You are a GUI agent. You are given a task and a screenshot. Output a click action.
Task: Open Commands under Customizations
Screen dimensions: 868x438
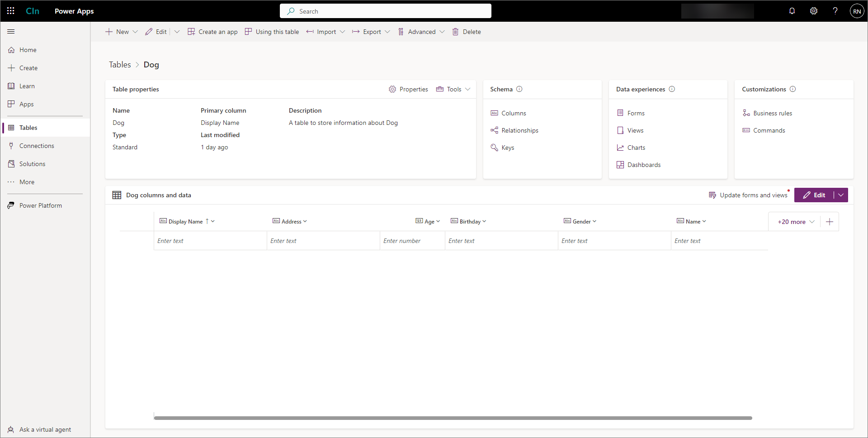pos(769,130)
